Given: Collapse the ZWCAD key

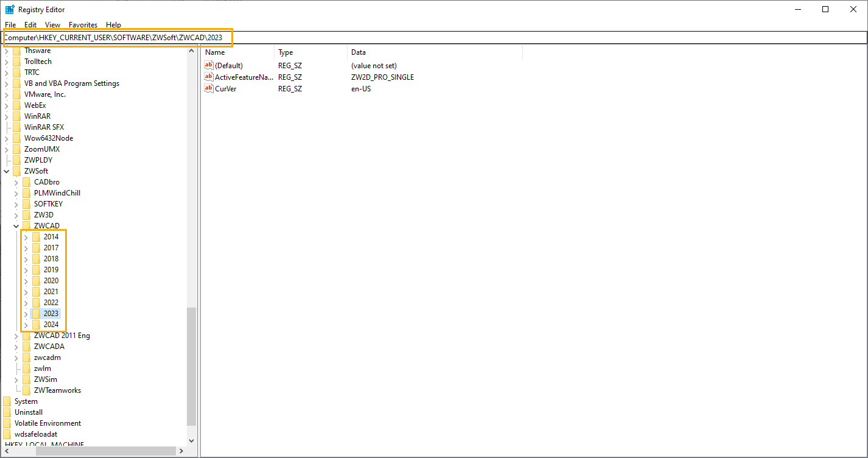Looking at the screenshot, I should pos(16,227).
